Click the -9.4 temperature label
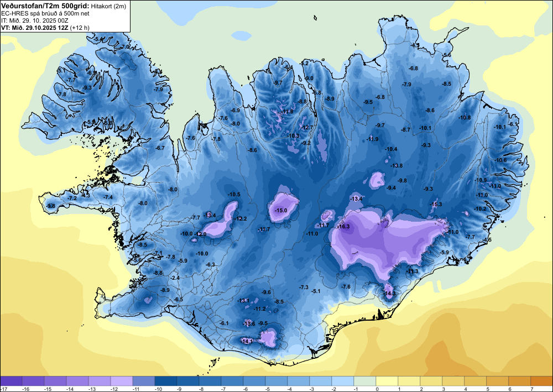This screenshot has height=392, width=553. [x=391, y=188]
